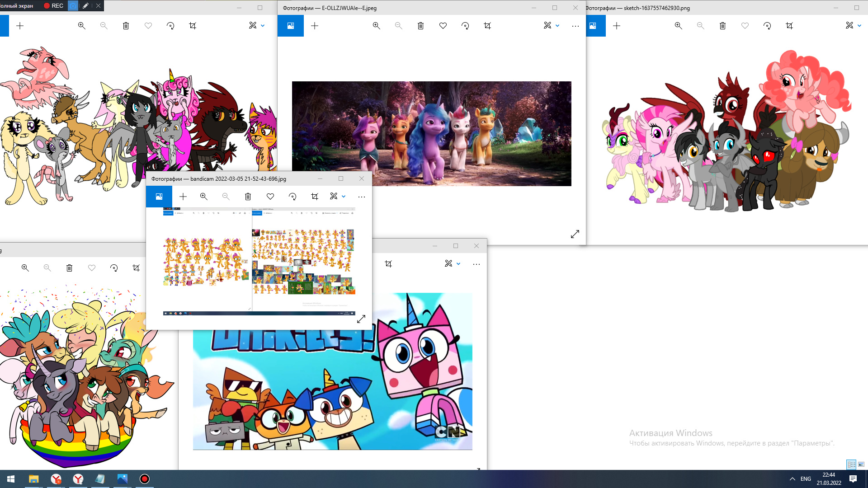Take a screenshot with Bandicam camera icon
Image resolution: width=868 pixels, height=488 pixels.
coord(73,5)
